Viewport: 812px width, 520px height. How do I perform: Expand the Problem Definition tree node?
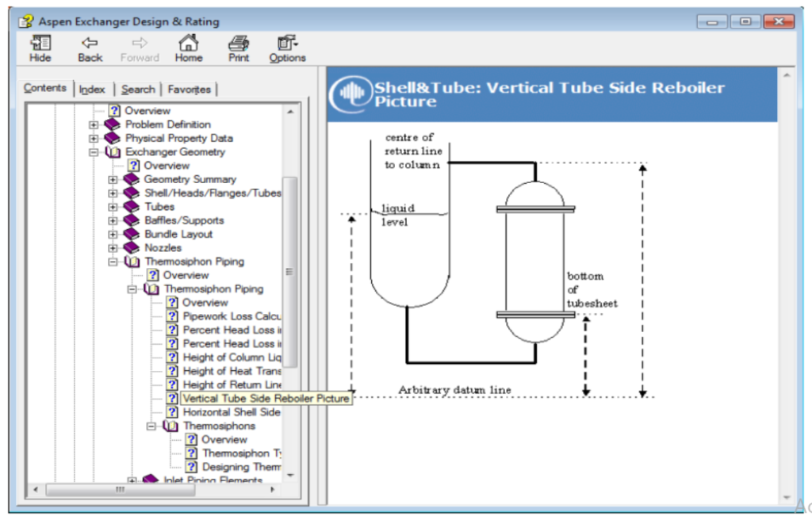pos(94,124)
